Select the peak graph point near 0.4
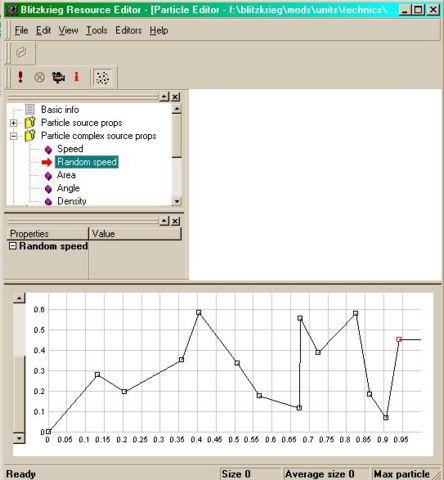 click(199, 312)
